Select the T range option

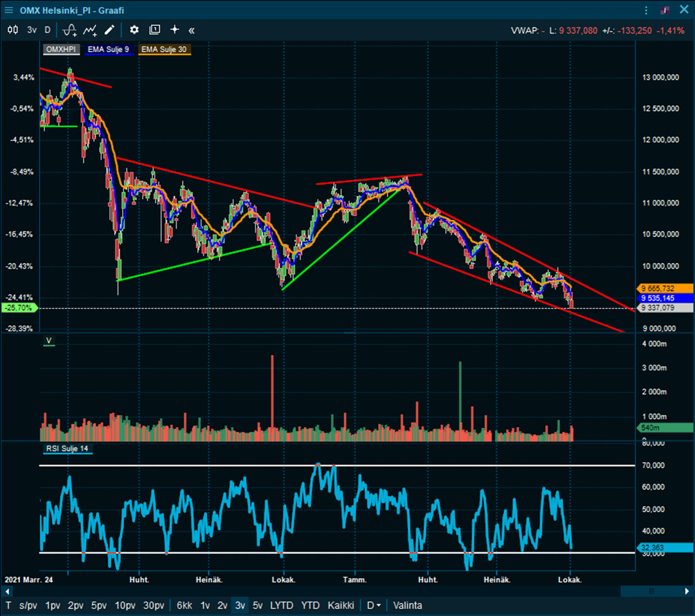click(x=8, y=606)
